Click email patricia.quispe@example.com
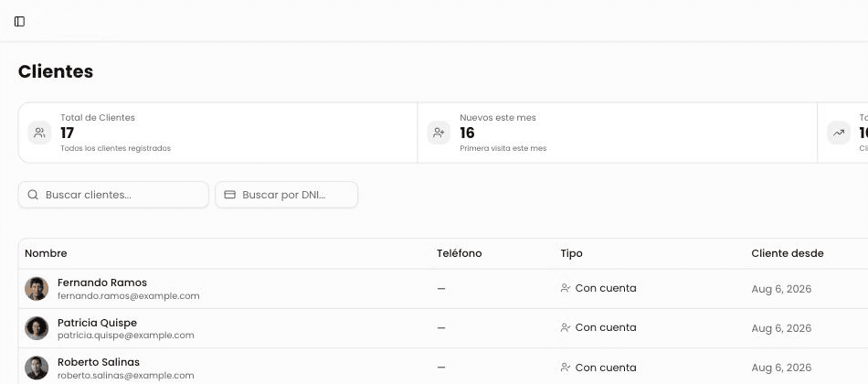This screenshot has width=868, height=384. click(126, 336)
